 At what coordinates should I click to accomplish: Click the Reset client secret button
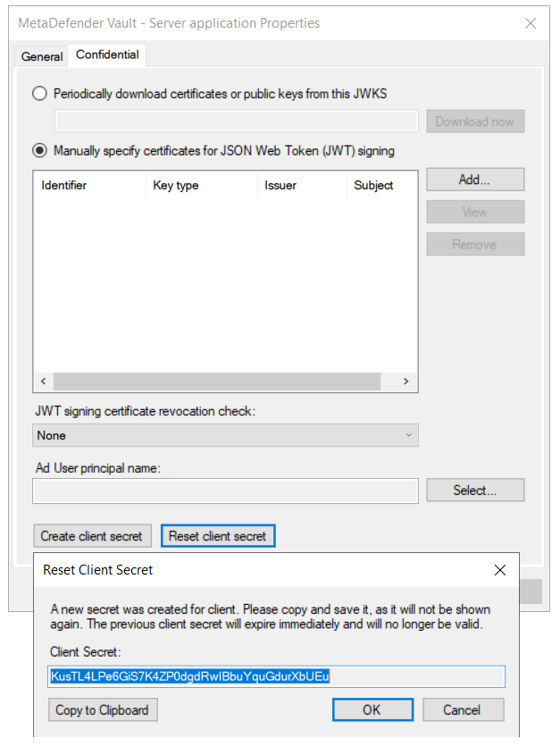[x=218, y=536]
